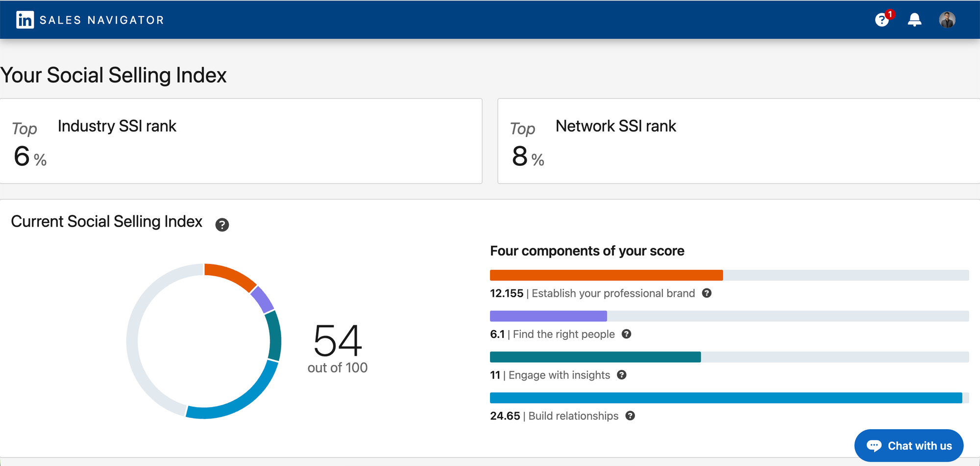Click the 54 out of 100 score
This screenshot has height=466, width=980.
click(338, 347)
